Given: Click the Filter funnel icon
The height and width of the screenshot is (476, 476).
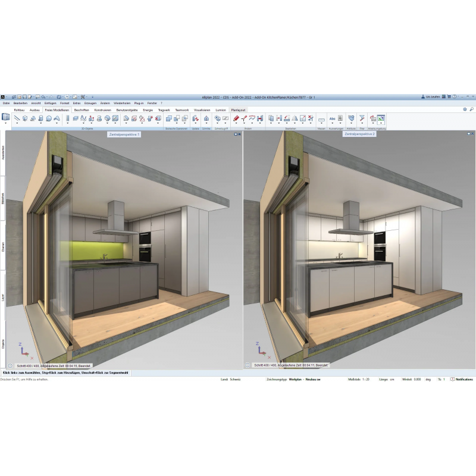Looking at the screenshot, I should (x=362, y=118).
